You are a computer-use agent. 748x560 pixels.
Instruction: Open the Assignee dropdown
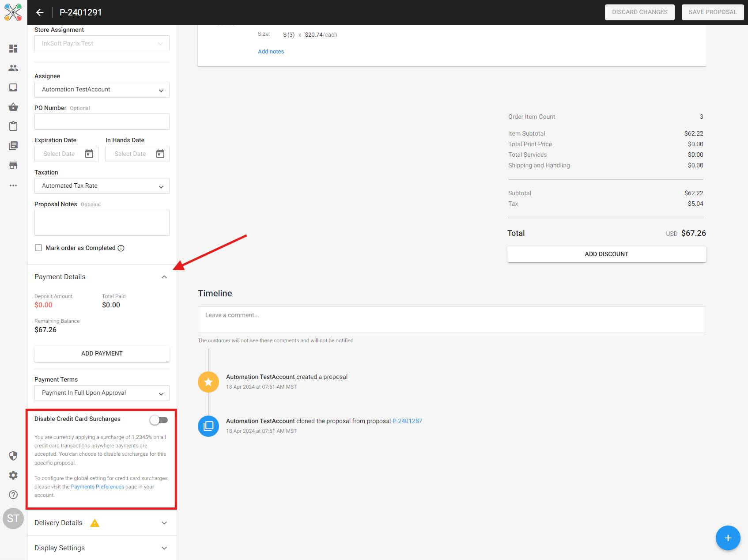(x=102, y=90)
